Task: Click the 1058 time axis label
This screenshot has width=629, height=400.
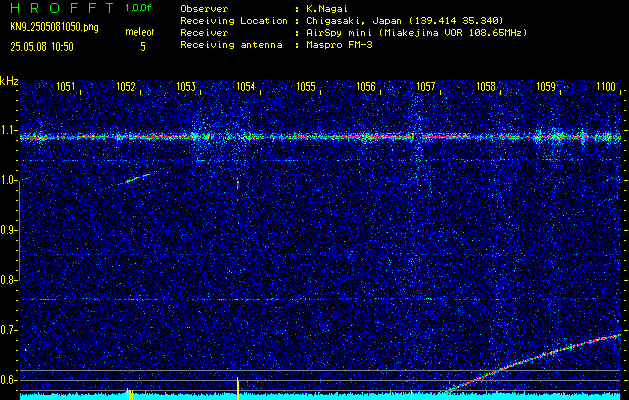Action: coord(486,86)
